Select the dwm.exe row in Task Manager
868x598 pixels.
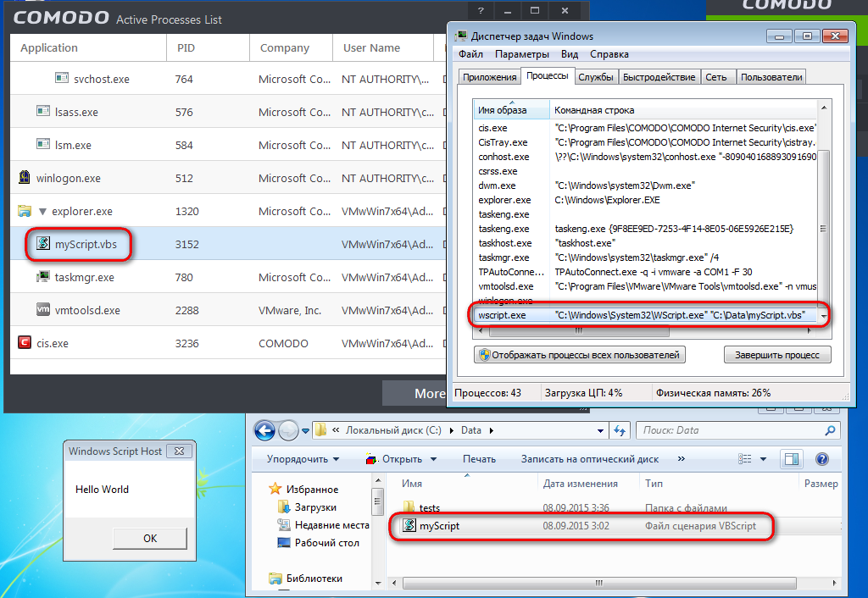coord(645,185)
